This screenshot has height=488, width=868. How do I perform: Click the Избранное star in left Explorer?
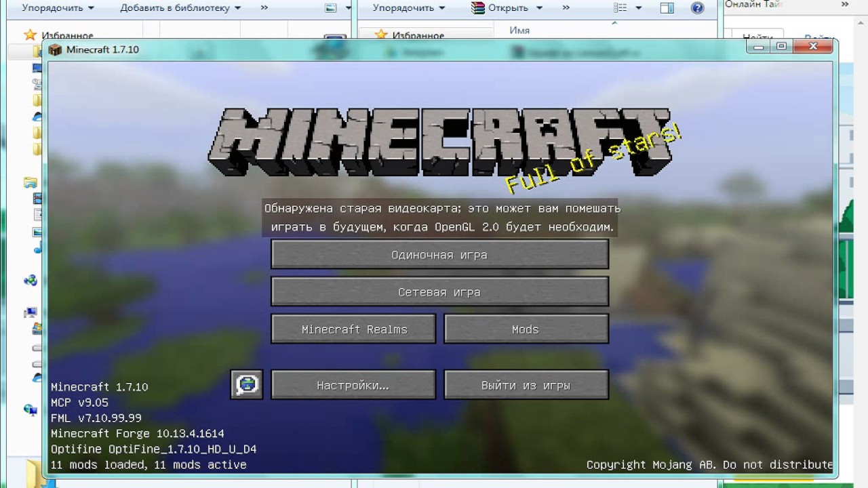click(x=30, y=35)
